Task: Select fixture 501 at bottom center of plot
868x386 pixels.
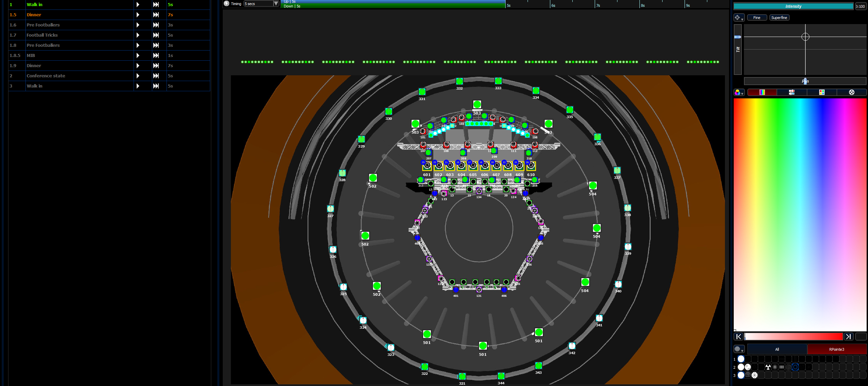Action: point(483,346)
